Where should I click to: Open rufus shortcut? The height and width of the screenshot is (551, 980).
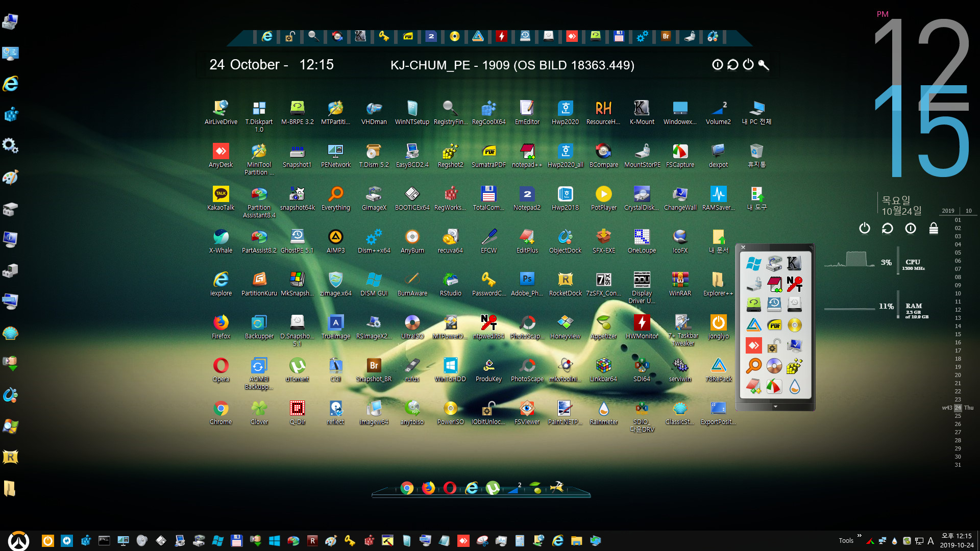tap(412, 369)
